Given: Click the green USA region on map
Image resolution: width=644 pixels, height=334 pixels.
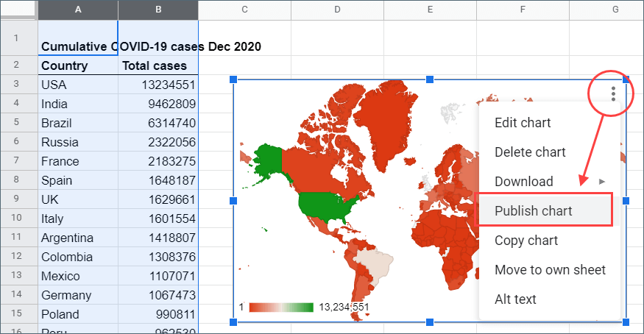Looking at the screenshot, I should [x=327, y=206].
